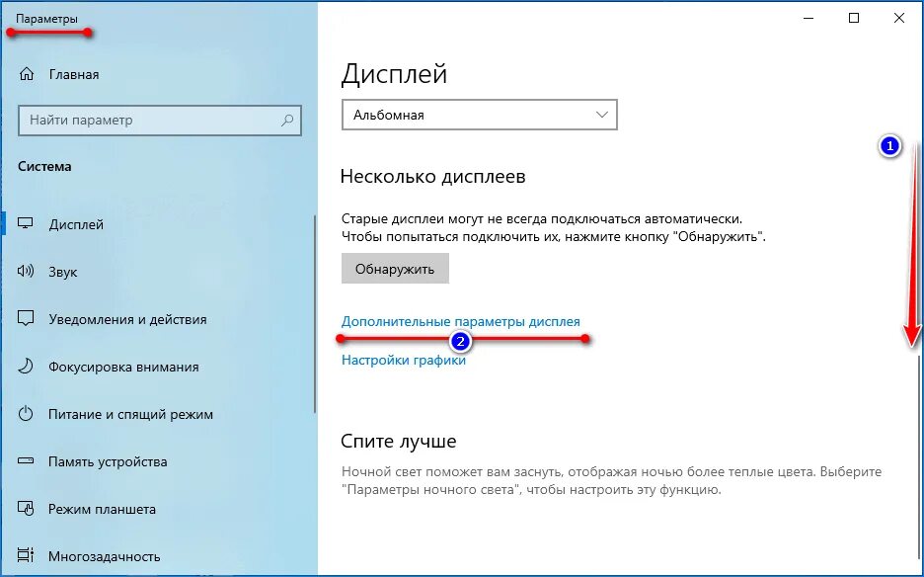
Task: Click the storage drive icon for Память устройства
Action: coord(26,461)
